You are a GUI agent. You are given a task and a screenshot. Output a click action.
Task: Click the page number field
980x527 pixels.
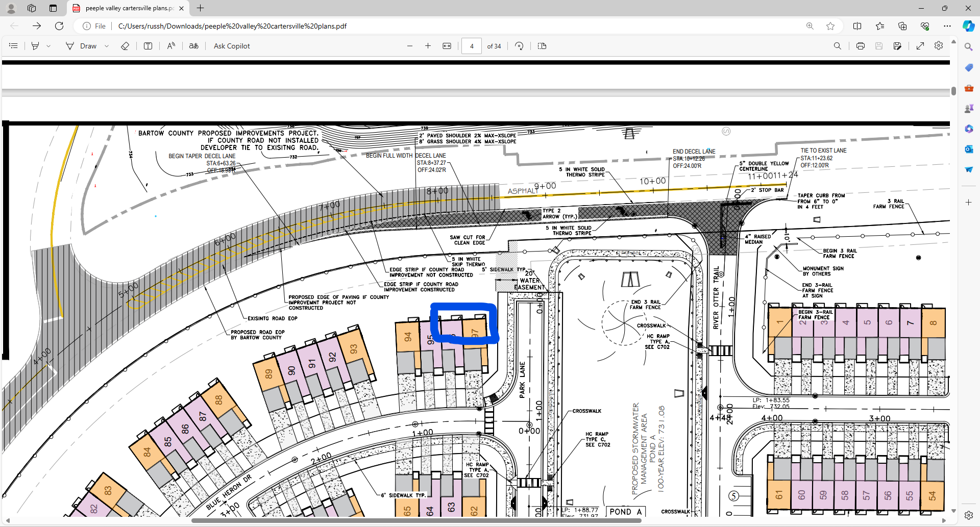point(472,46)
